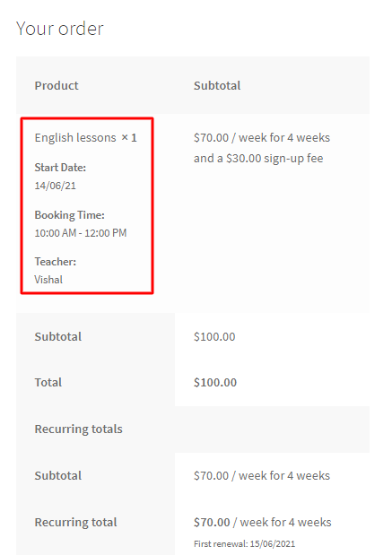392x555 pixels.
Task: Click the Start Date label
Action: click(60, 168)
